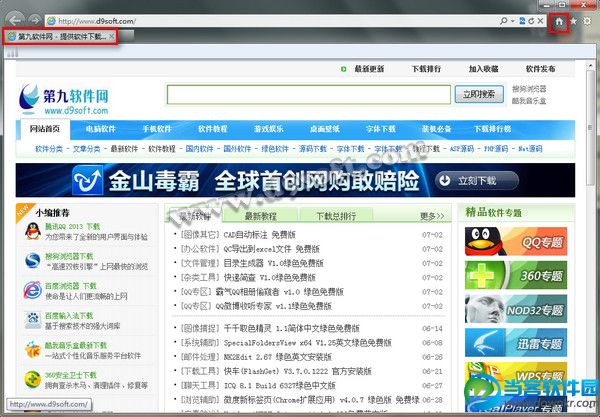Click the 360 security guard icon

(x=33, y=380)
